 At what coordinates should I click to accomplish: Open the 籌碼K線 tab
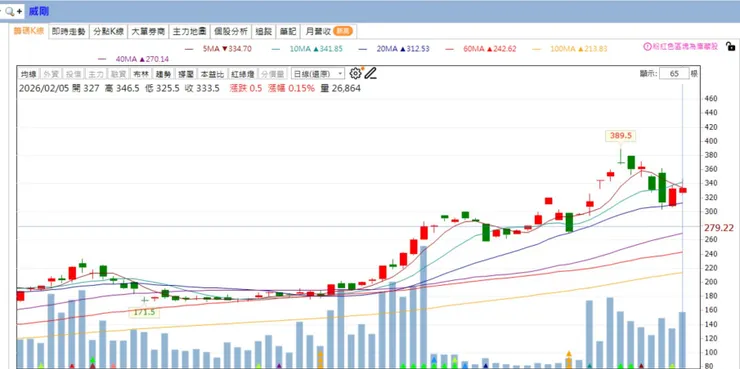[29, 31]
